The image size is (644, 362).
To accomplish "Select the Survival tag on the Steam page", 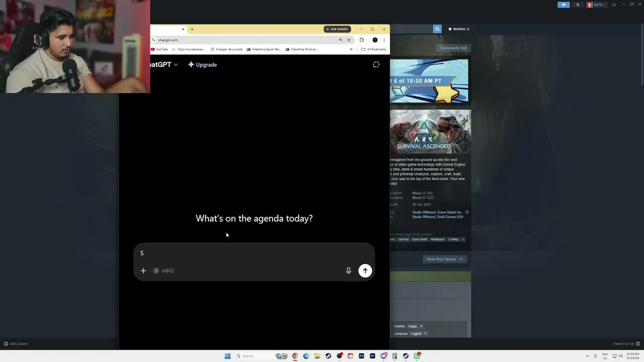I will (x=404, y=239).
